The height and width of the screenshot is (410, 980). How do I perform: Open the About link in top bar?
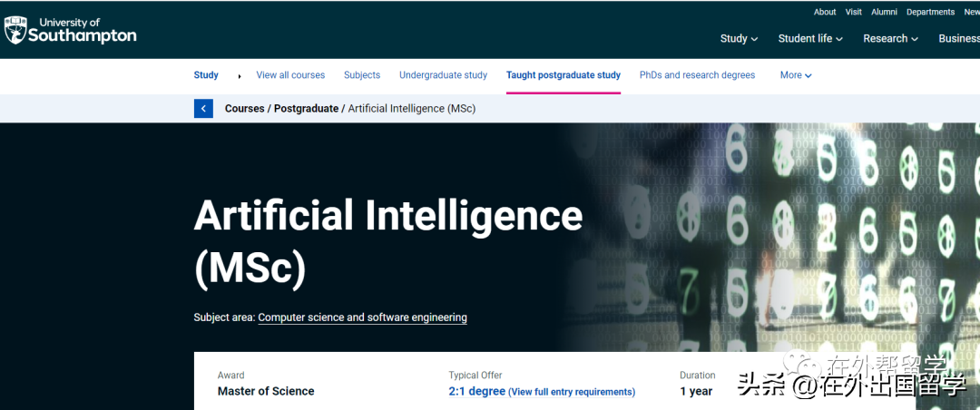coord(824,12)
